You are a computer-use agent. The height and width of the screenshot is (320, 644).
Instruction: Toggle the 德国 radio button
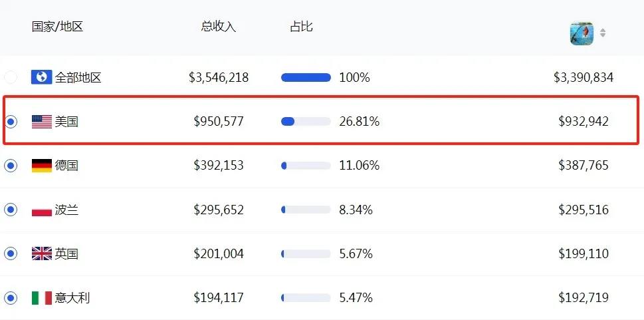coord(10,166)
